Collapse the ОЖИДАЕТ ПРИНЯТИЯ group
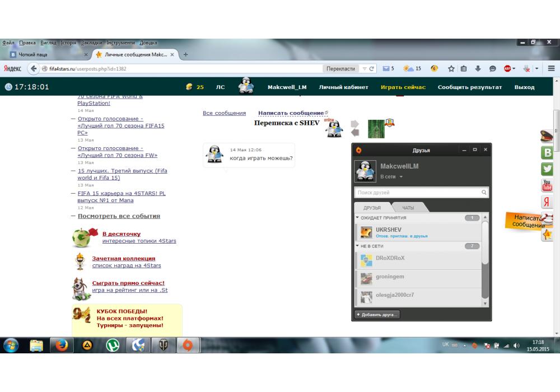Screen dimensions: 560x392 point(357,217)
